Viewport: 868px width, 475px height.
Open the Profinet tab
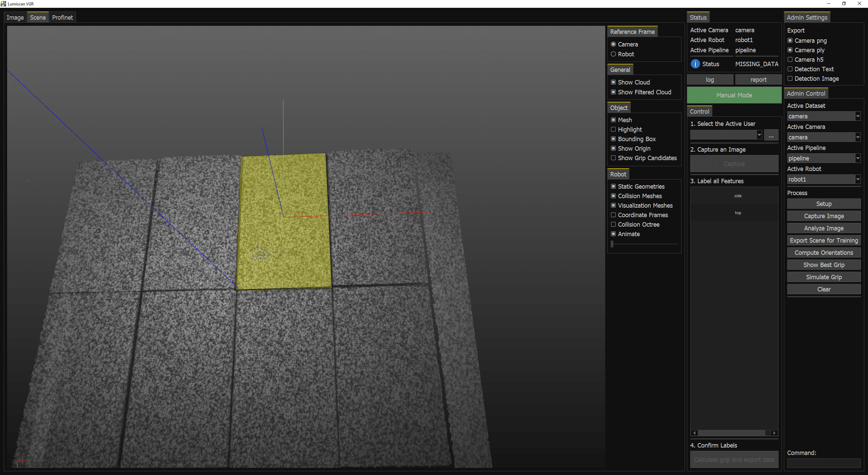62,18
